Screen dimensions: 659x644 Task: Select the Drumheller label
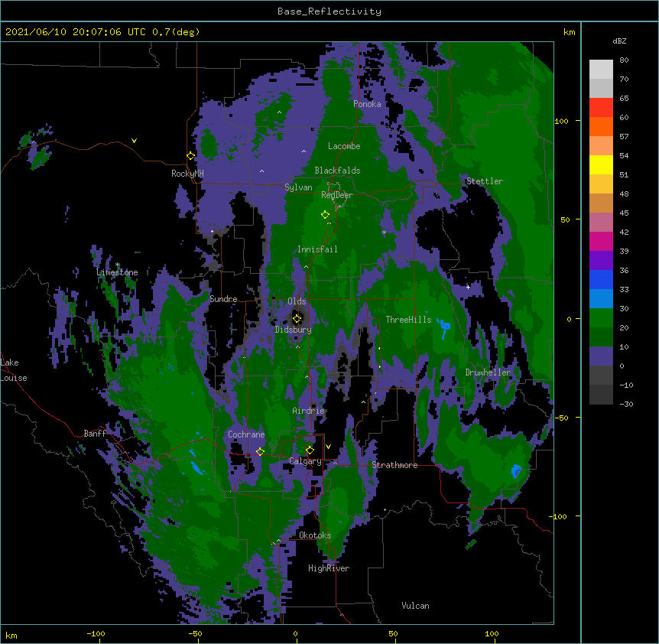click(488, 372)
